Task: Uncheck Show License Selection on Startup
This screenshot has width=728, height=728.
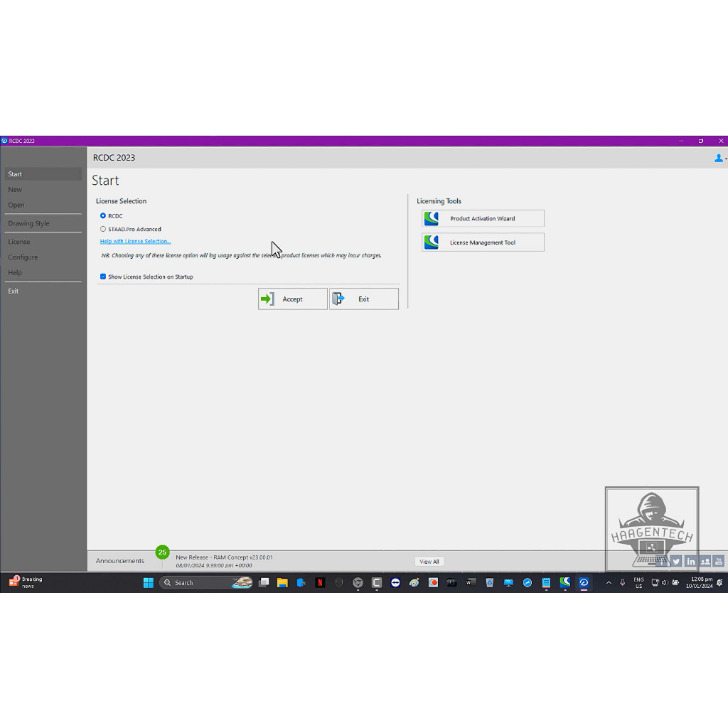Action: coord(103,277)
